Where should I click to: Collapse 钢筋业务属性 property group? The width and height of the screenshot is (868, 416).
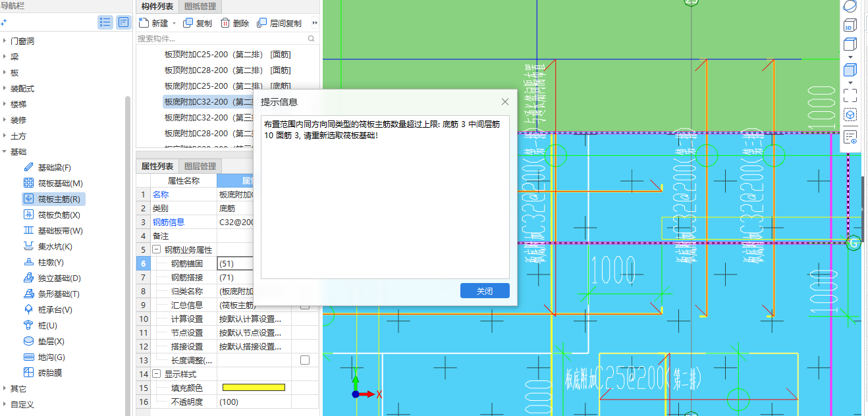pos(157,249)
